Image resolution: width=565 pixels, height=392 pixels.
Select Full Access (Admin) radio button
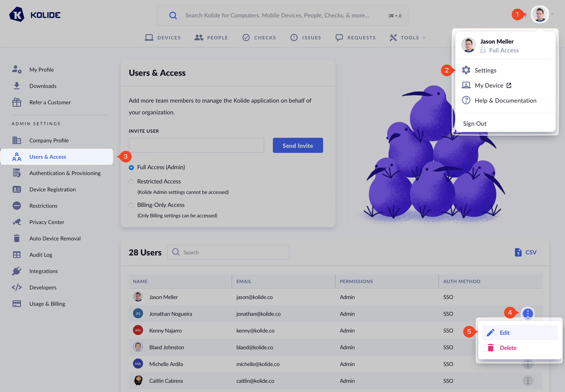coord(132,168)
